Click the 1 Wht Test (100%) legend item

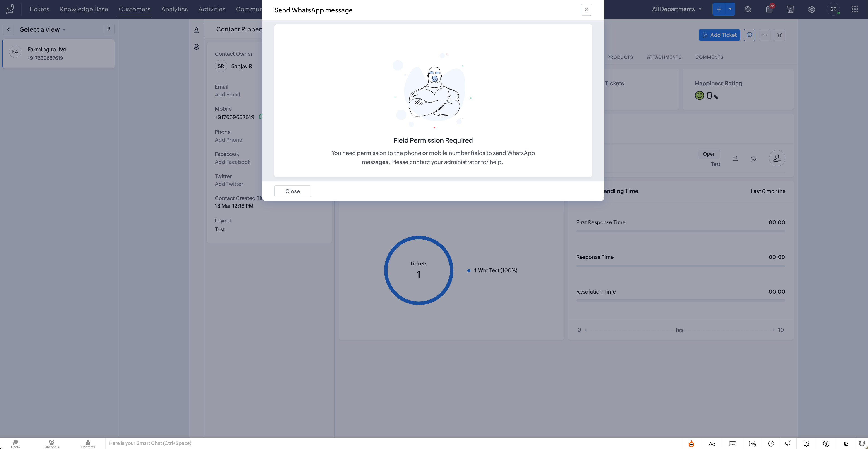492,270
